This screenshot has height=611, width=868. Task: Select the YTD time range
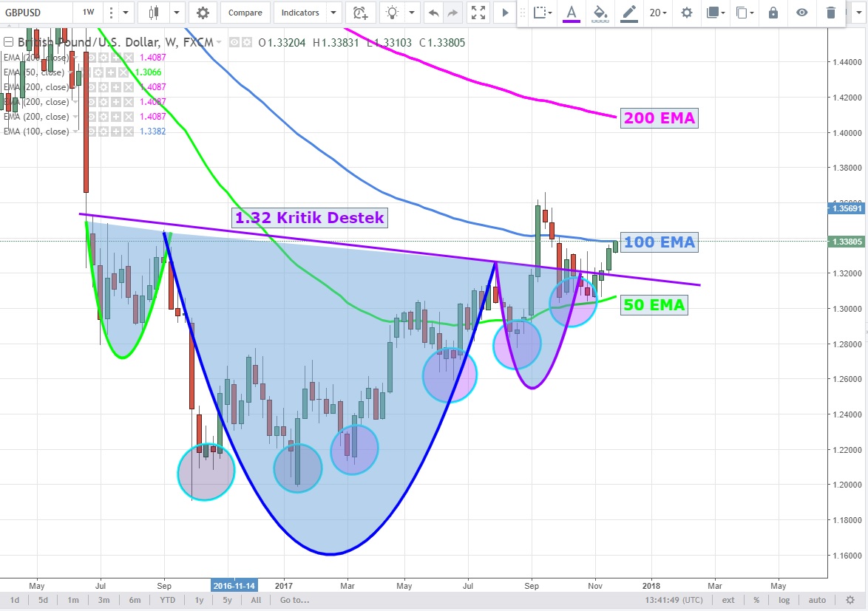[x=167, y=600]
